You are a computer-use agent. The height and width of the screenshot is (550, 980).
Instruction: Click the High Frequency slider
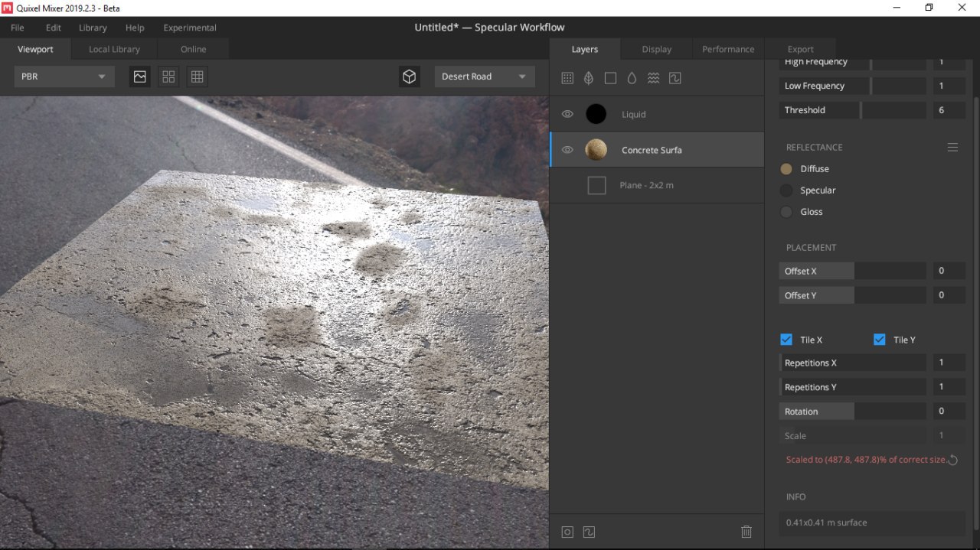click(853, 63)
